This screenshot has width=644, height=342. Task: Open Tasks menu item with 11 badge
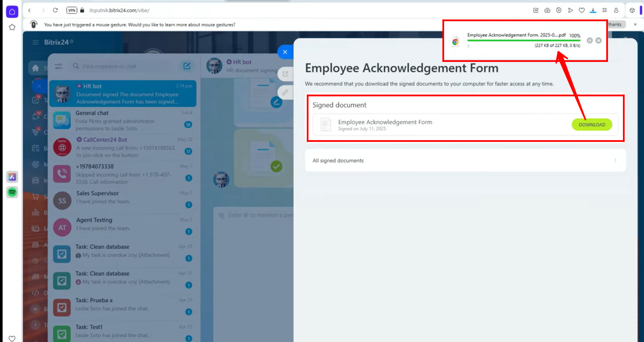tap(36, 100)
